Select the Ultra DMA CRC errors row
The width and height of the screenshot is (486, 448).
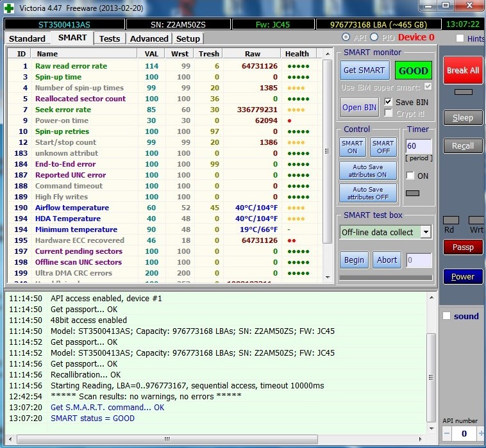(164, 273)
